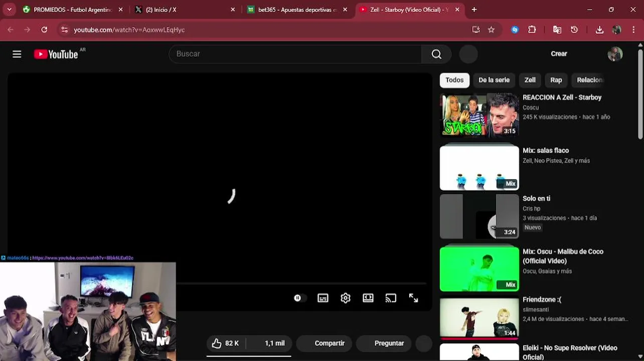
Task: Close the PROMIEDOS tab
Action: (120, 10)
